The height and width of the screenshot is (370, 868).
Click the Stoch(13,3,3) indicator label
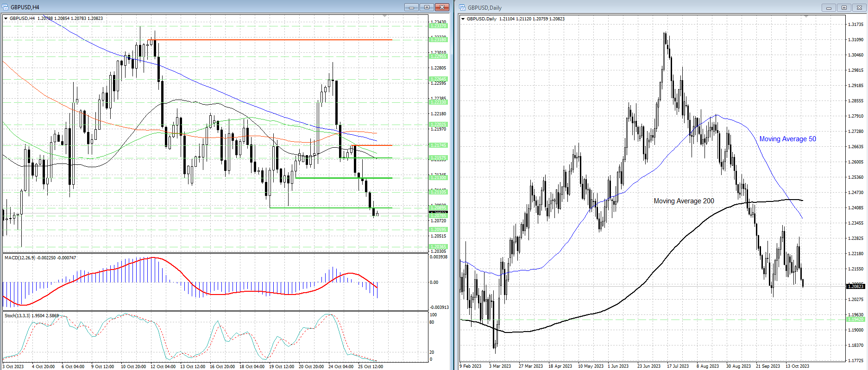(17, 315)
